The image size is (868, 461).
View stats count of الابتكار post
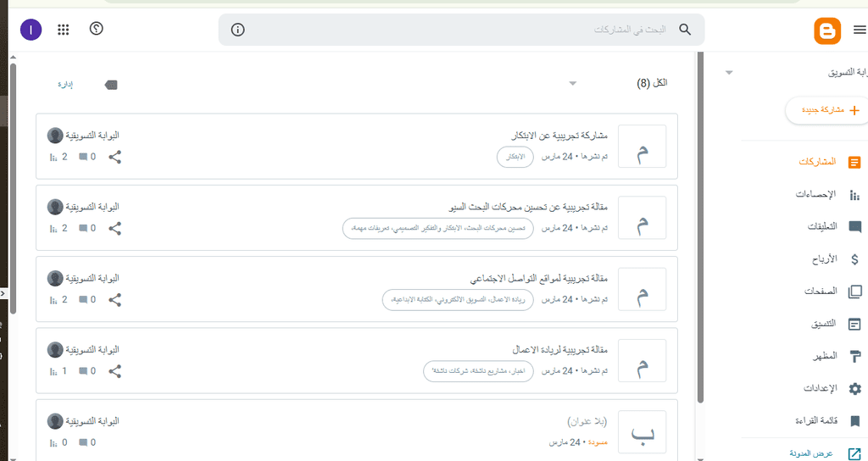[x=58, y=157]
